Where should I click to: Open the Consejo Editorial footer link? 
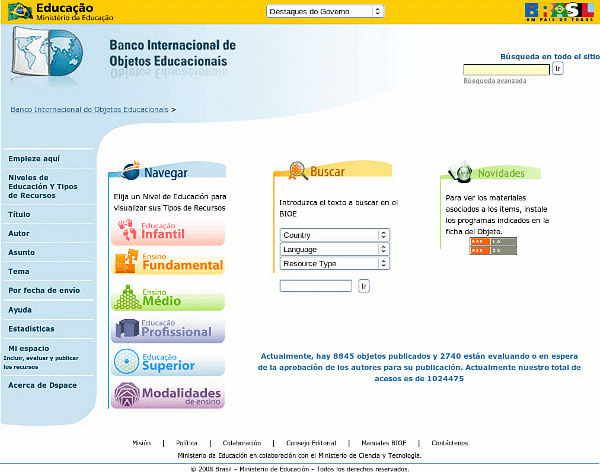click(311, 443)
